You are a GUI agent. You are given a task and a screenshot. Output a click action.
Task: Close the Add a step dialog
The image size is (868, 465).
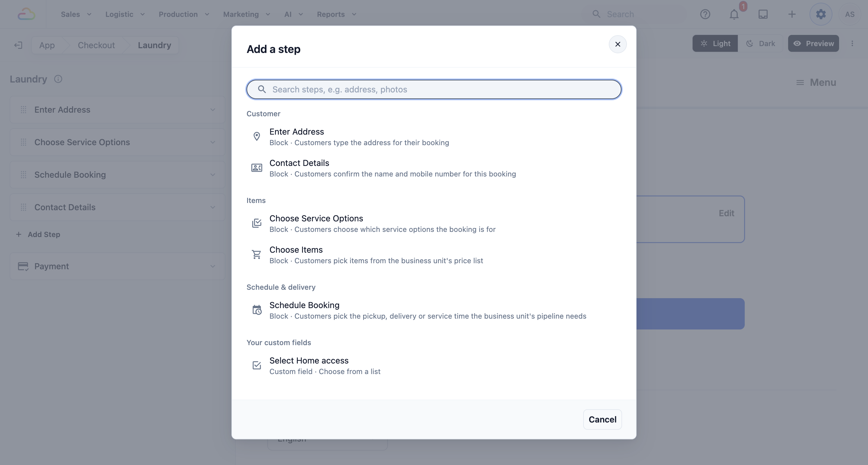click(x=617, y=44)
